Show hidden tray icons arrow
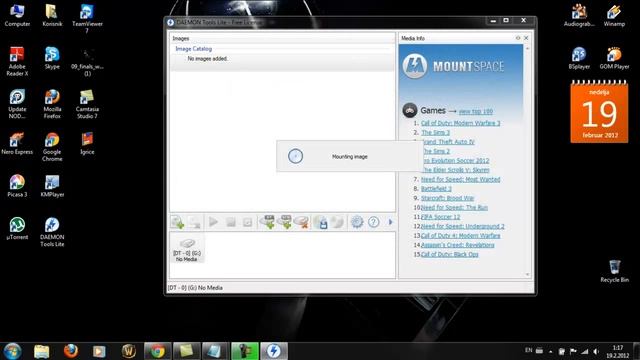This screenshot has width=640, height=360. (551, 351)
